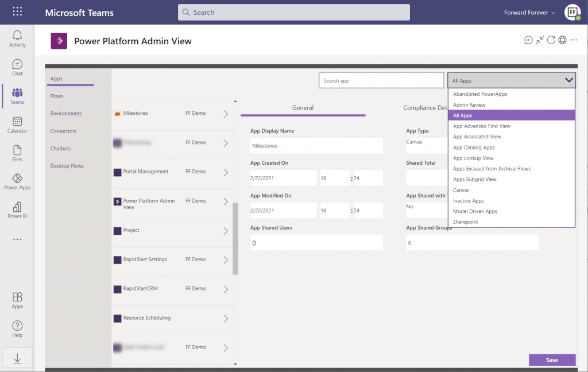This screenshot has width=588, height=372.
Task: Switch to the General tab
Action: tap(303, 108)
